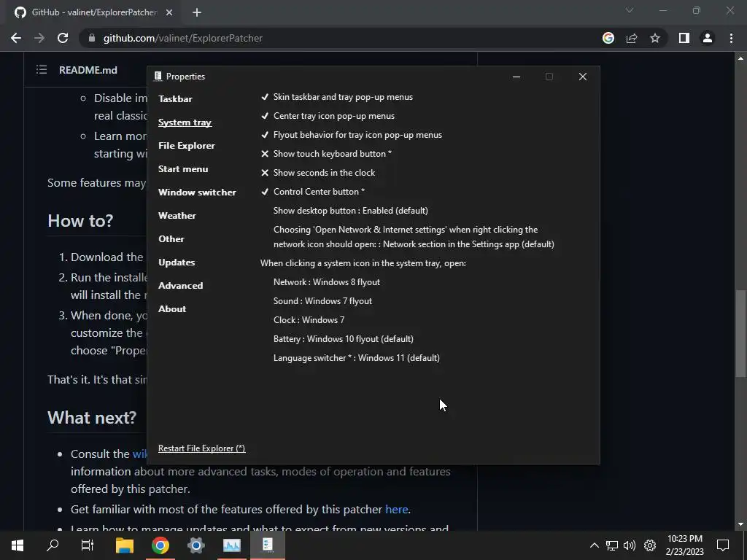Share this page via share icon

(632, 38)
